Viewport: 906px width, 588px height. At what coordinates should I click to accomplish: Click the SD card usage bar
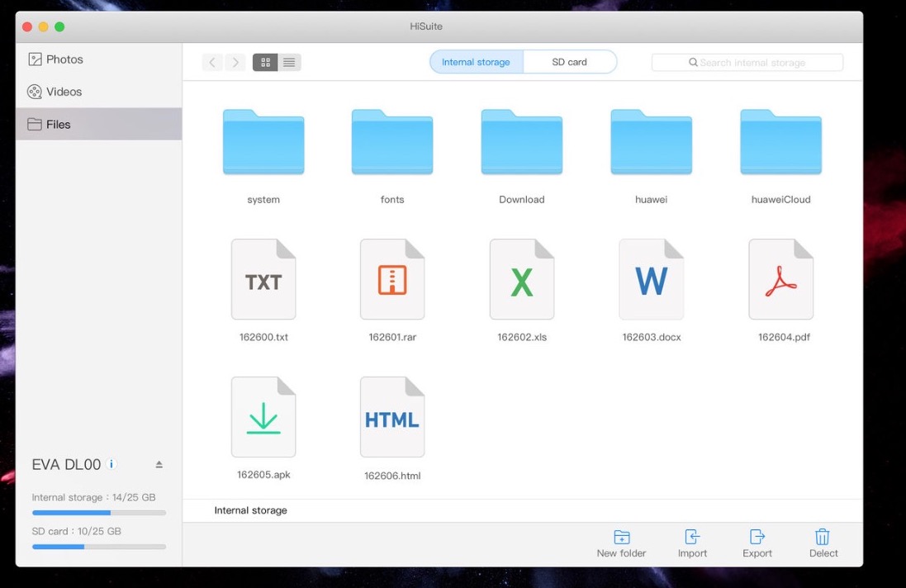coord(99,547)
